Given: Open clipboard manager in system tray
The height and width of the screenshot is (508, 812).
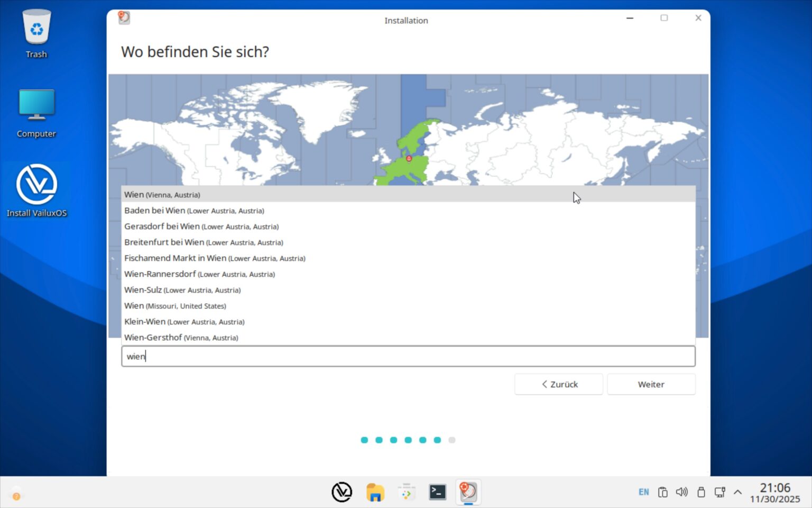Looking at the screenshot, I should pyautogui.click(x=662, y=492).
